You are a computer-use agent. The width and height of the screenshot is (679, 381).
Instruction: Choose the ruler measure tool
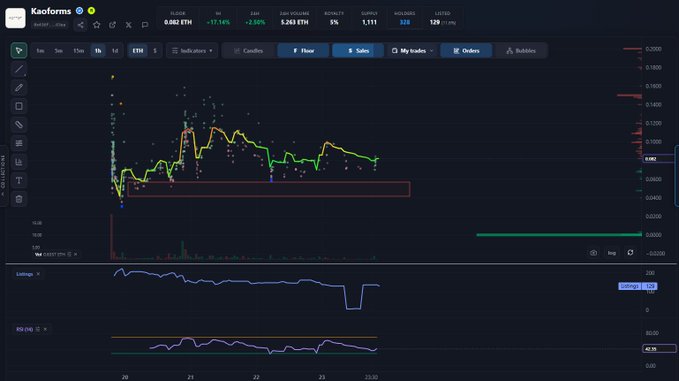pos(19,125)
